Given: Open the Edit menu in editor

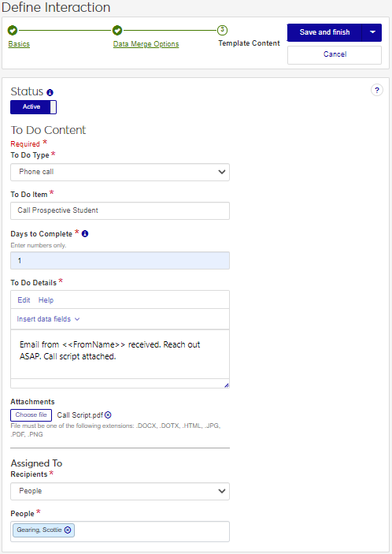Looking at the screenshot, I should (x=24, y=300).
